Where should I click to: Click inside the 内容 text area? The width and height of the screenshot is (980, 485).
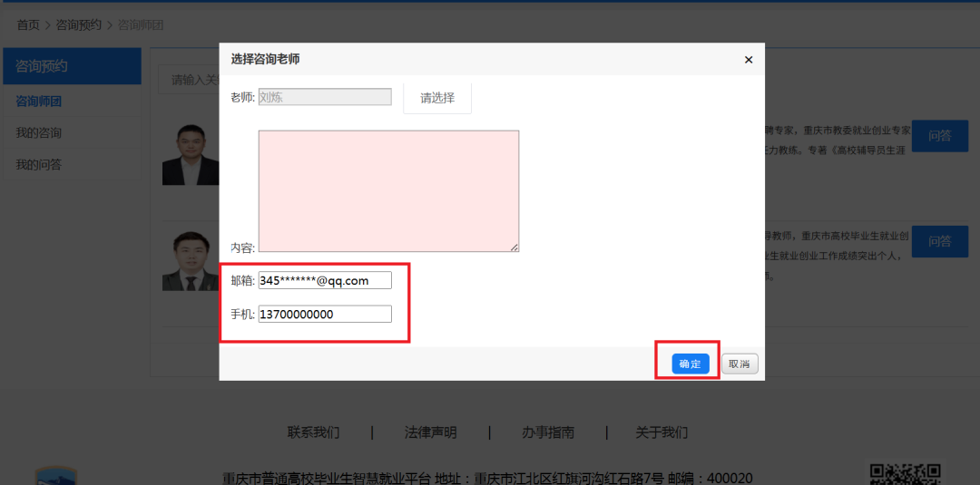tap(388, 191)
